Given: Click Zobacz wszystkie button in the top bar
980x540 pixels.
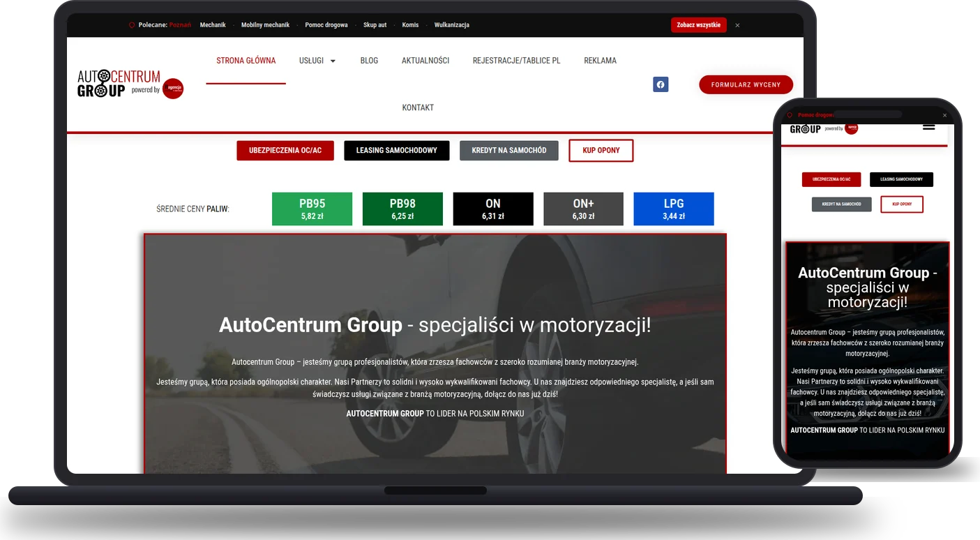Looking at the screenshot, I should [x=699, y=25].
